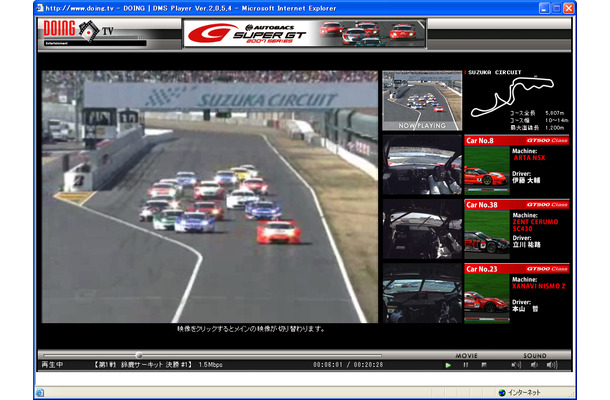Switch to Car No.23 onboard camera thumbnail
The width and height of the screenshot is (610, 400).
(422, 293)
